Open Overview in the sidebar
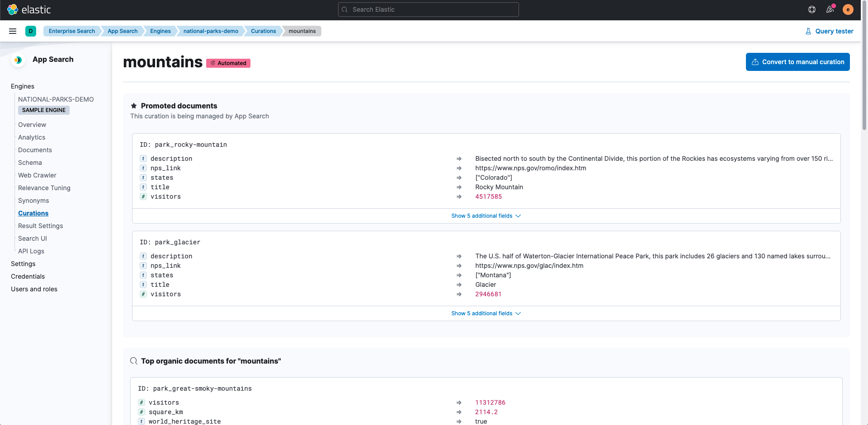Image resolution: width=868 pixels, height=425 pixels. 32,125
